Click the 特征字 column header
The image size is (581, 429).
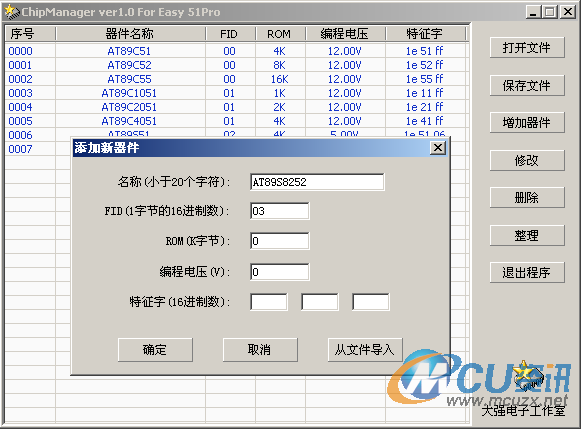coord(425,34)
